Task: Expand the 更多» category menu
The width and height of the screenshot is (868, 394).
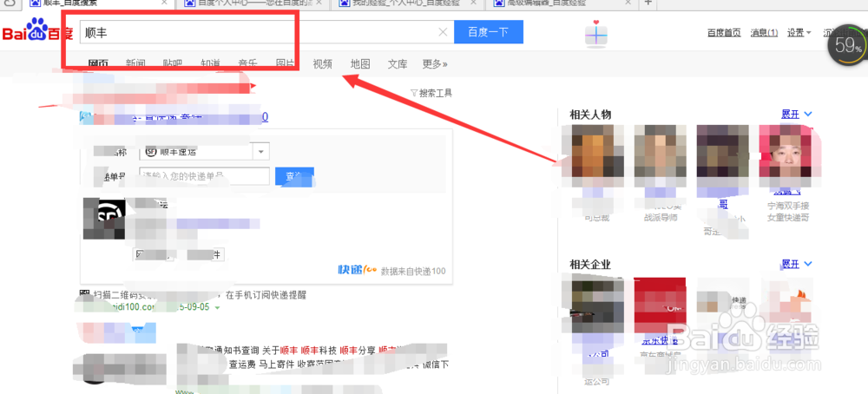Action: 435,64
